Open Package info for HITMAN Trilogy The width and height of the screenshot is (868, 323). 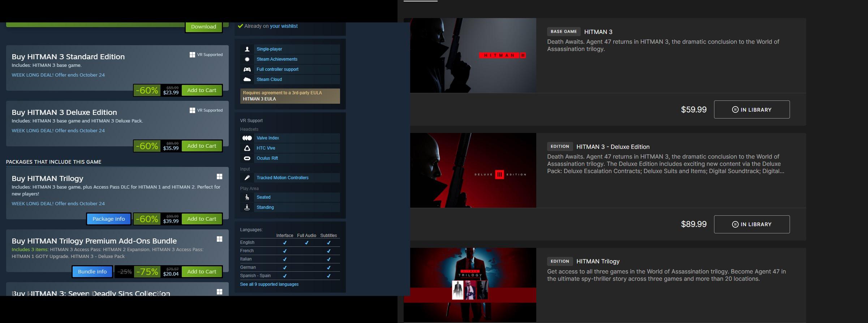click(109, 219)
